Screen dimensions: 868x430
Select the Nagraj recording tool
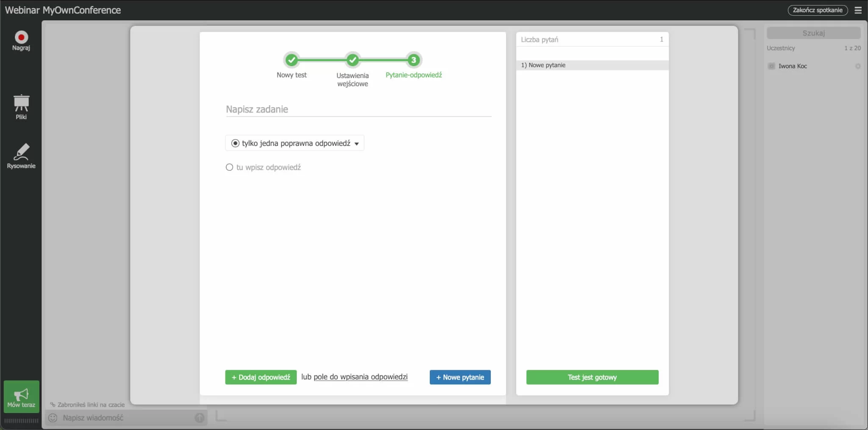[21, 40]
